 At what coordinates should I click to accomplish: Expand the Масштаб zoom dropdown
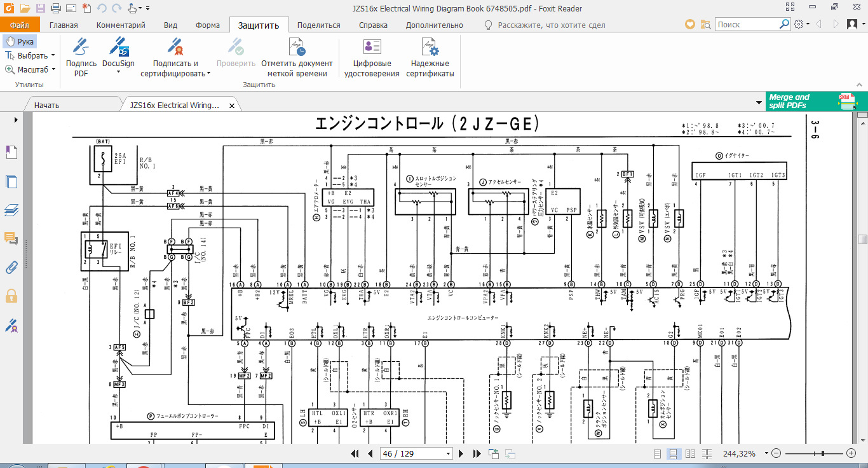pyautogui.click(x=53, y=70)
